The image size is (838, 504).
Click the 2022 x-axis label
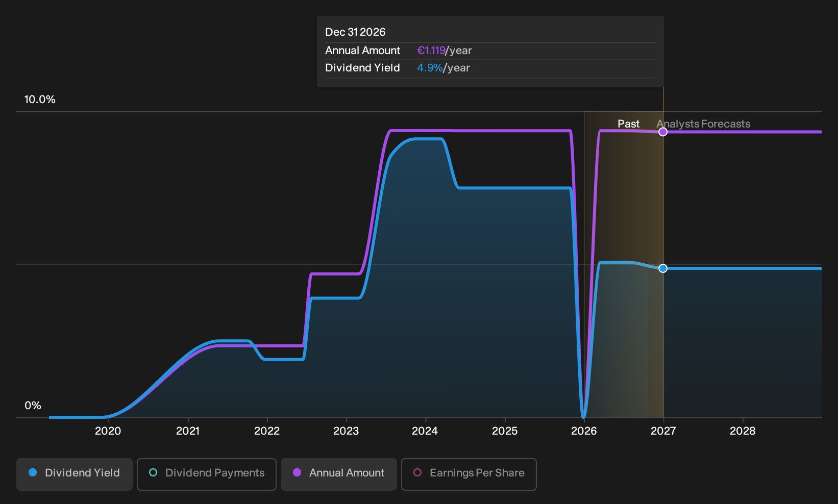click(267, 431)
